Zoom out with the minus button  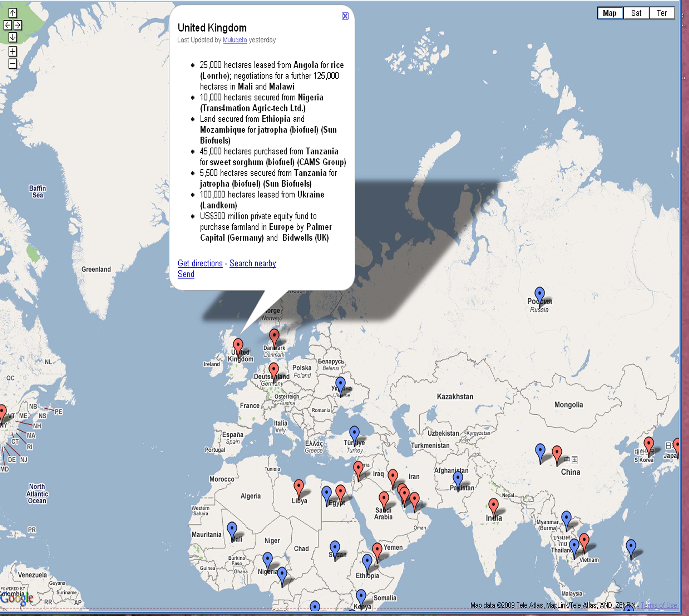pos(12,64)
